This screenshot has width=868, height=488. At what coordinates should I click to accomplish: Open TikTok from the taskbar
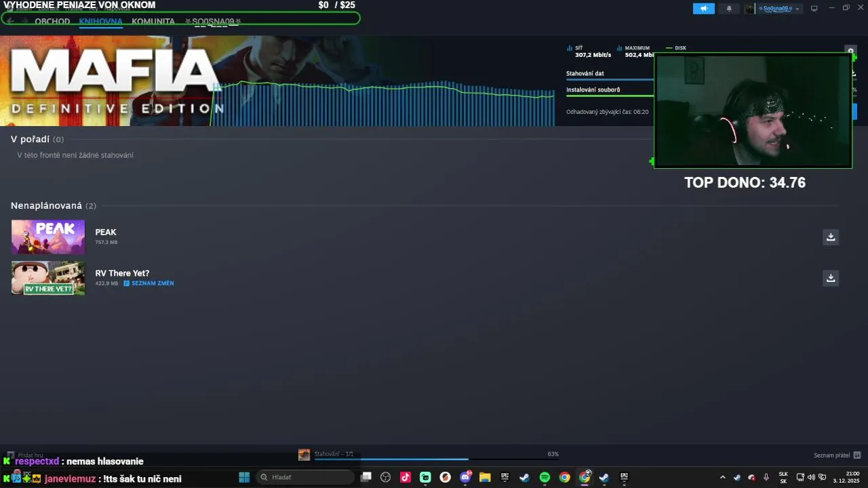(406, 477)
